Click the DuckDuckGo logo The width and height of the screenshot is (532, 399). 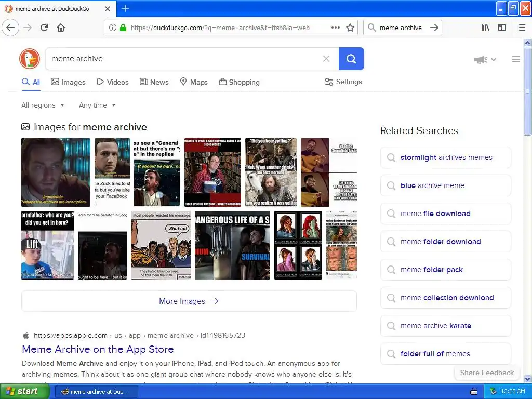coord(30,59)
